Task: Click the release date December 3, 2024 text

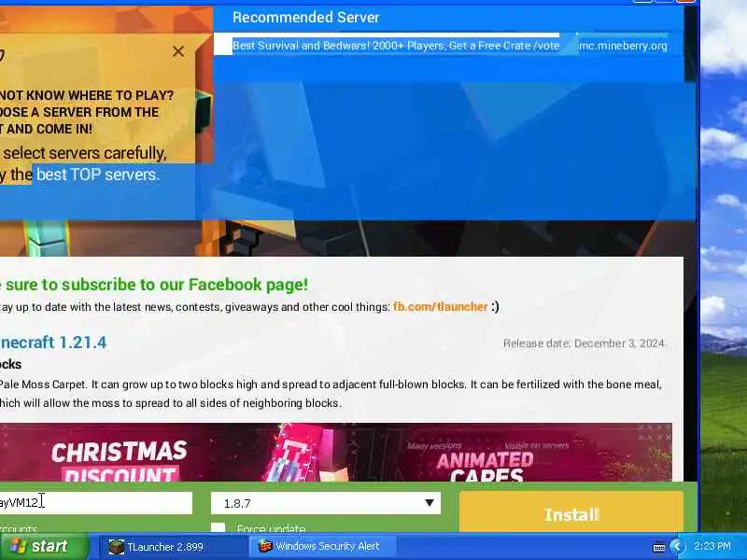Action: (584, 343)
